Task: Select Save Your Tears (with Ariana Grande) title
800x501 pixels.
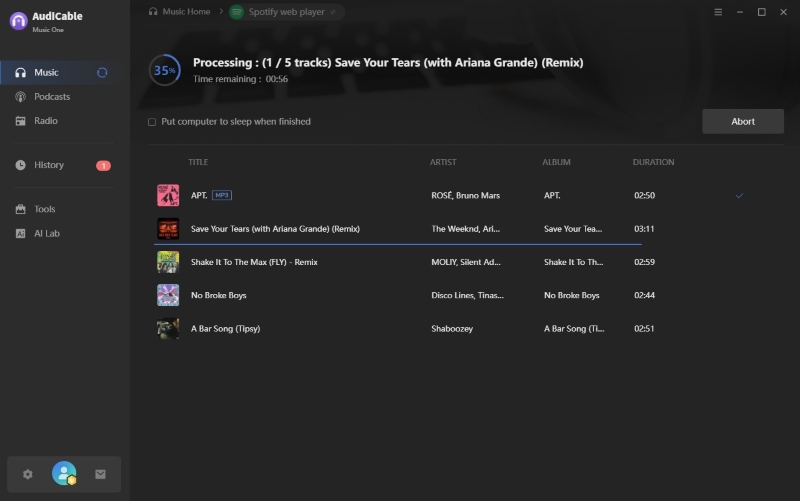Action: tap(276, 229)
